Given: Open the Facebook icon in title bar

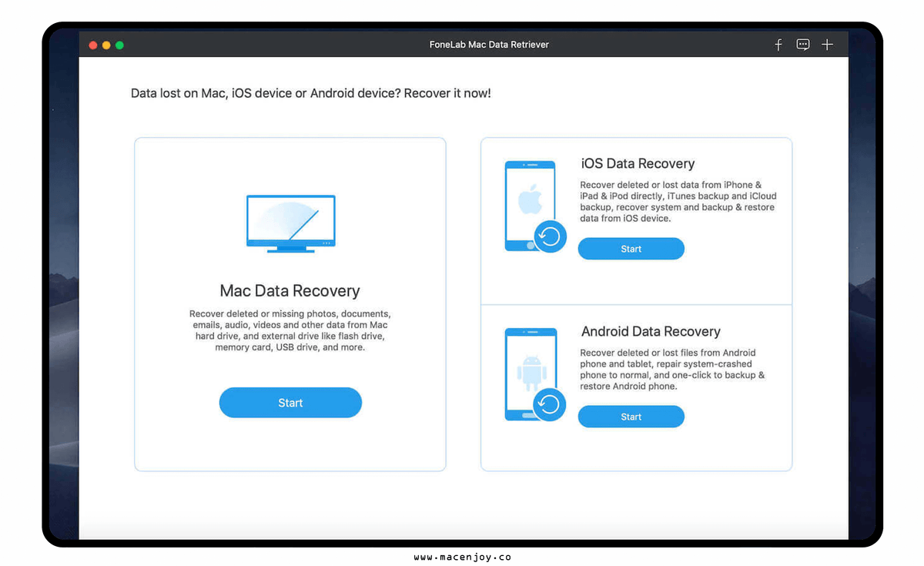Looking at the screenshot, I should (778, 45).
